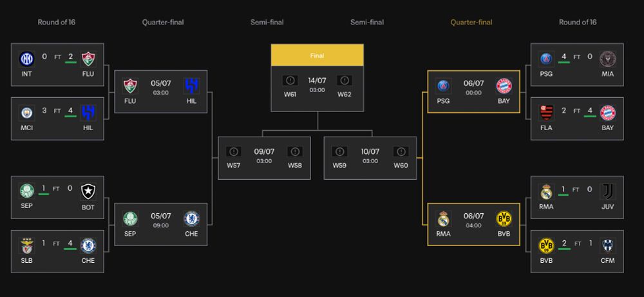This screenshot has width=644, height=297.
Task: Click MIA team abbreviation
Action: [x=607, y=74]
